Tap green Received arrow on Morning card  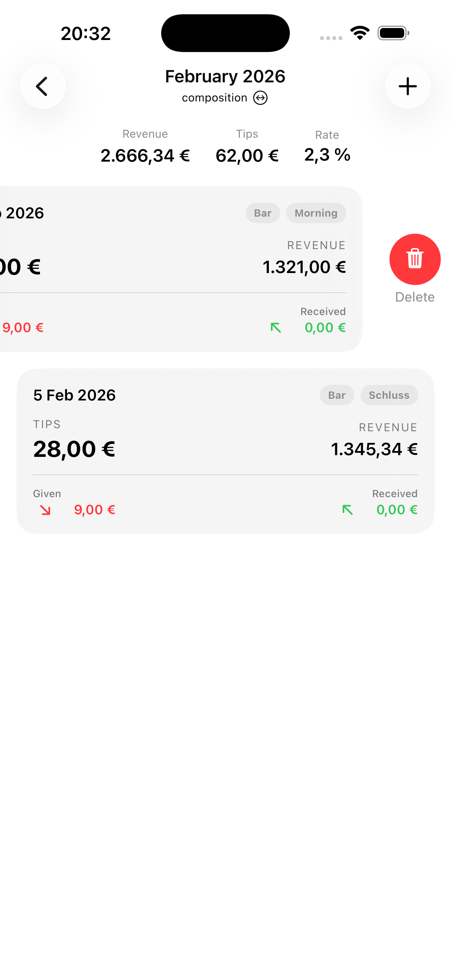pyautogui.click(x=276, y=328)
